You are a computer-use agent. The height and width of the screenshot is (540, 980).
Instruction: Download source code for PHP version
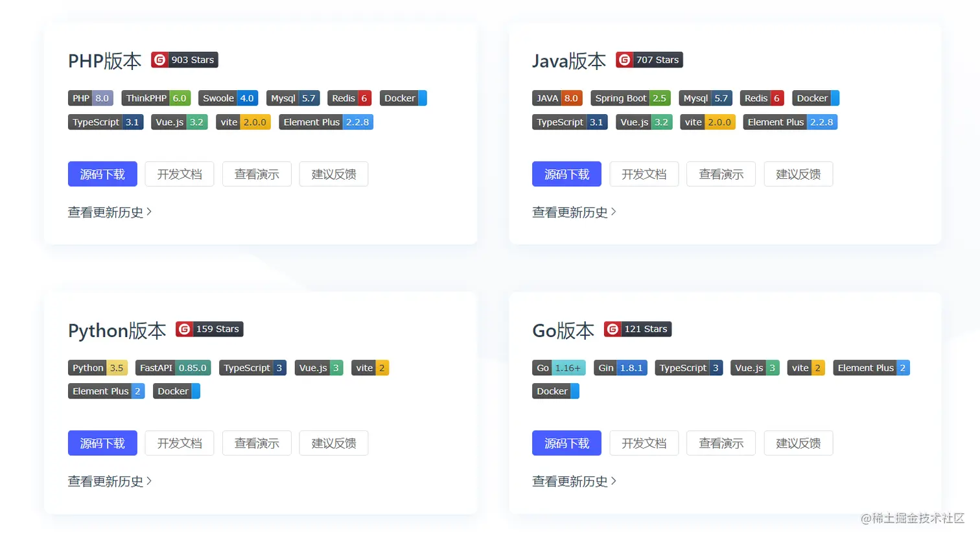pos(102,174)
